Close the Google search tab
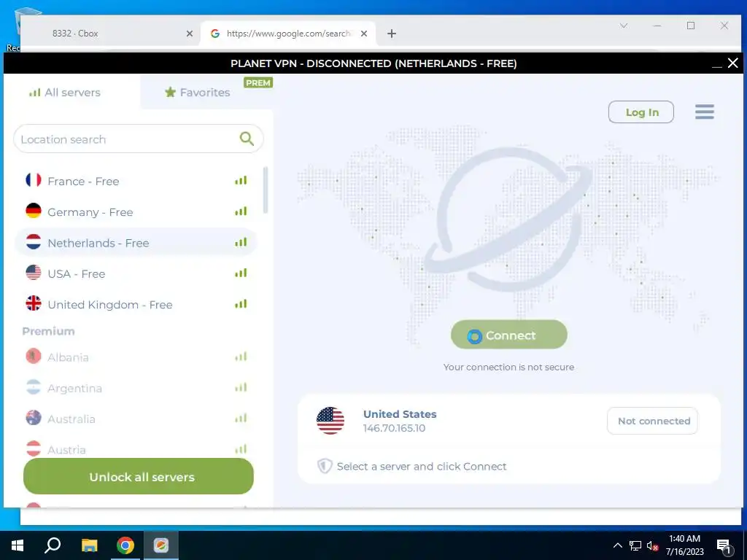 (364, 34)
